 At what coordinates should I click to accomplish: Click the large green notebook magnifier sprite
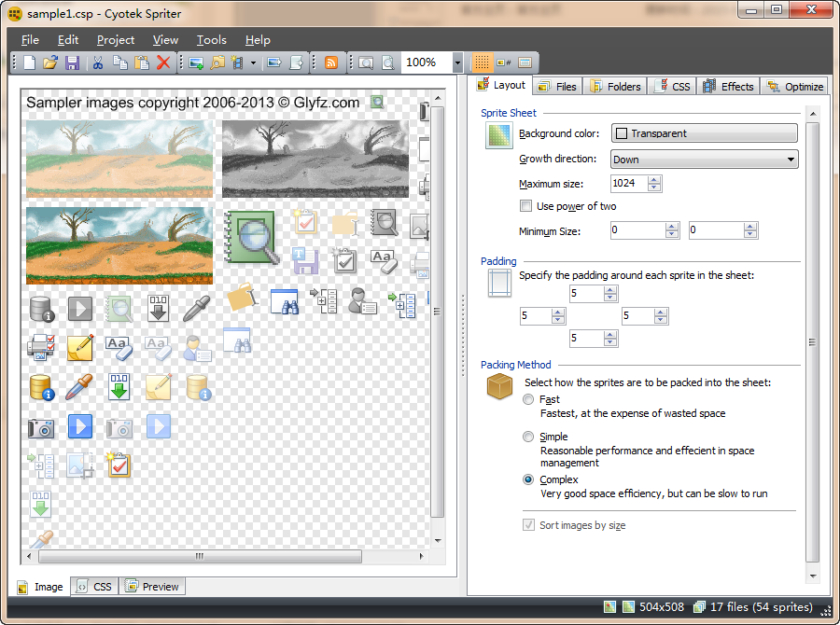tap(252, 237)
